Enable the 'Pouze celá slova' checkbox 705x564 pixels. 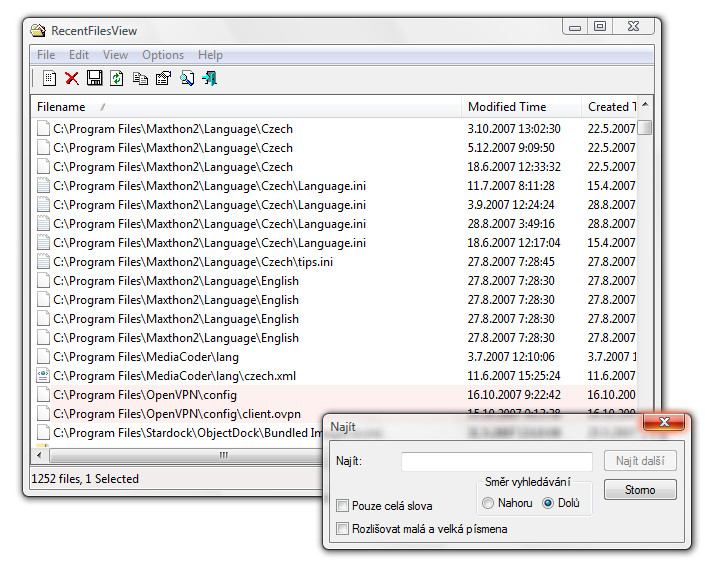click(x=342, y=506)
